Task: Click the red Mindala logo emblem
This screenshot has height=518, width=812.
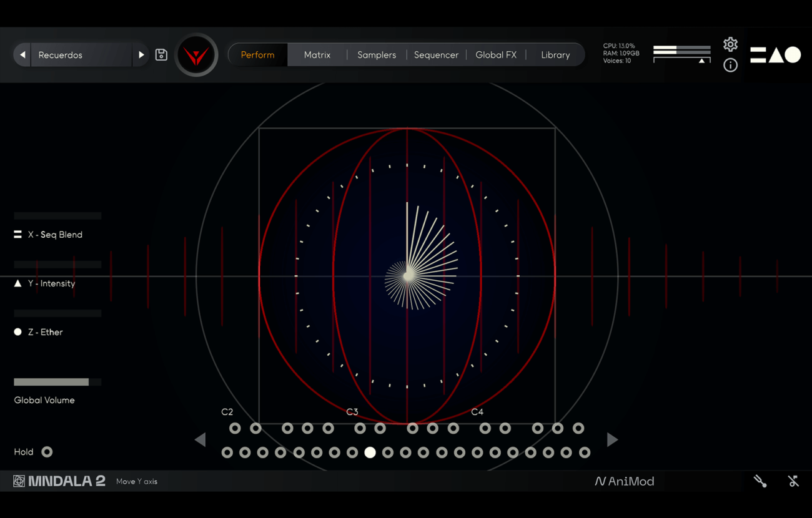Action: tap(196, 56)
